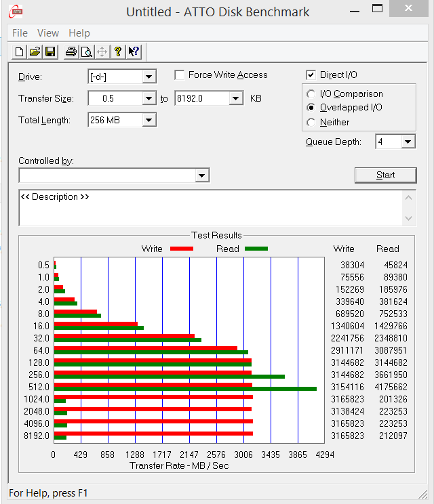The height and width of the screenshot is (504, 434).
Task: Expand the Controlled by dropdown
Action: click(201, 175)
